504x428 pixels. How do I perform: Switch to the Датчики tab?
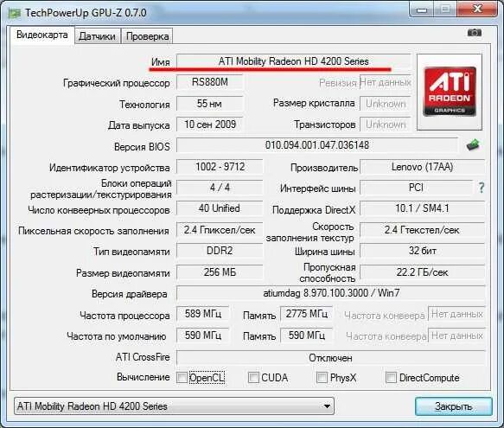pyautogui.click(x=97, y=36)
